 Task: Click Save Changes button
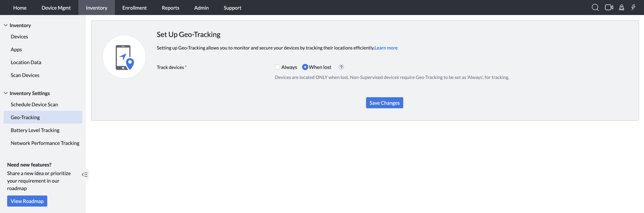click(x=384, y=103)
